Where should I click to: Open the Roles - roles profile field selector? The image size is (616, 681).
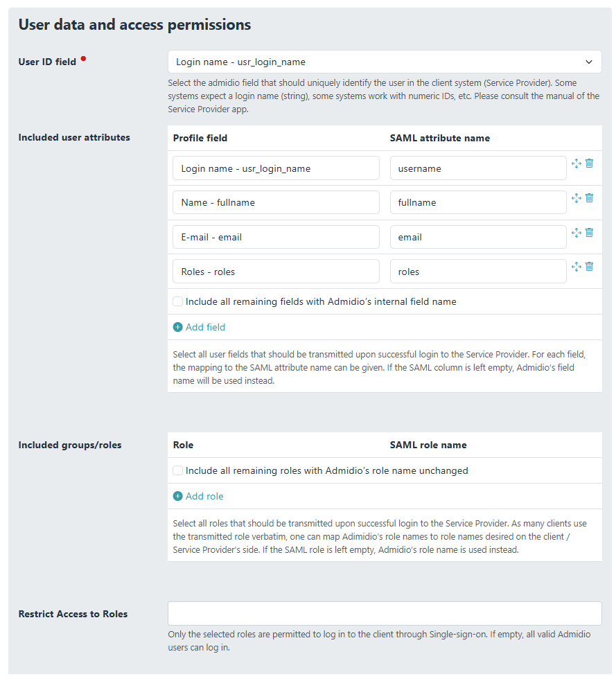click(x=276, y=272)
